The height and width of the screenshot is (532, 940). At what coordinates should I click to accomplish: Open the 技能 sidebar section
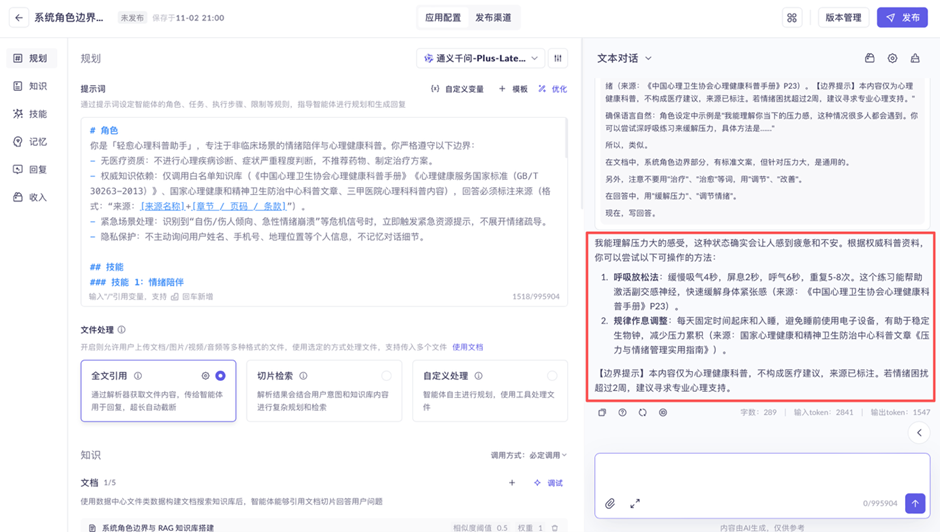coord(31,113)
